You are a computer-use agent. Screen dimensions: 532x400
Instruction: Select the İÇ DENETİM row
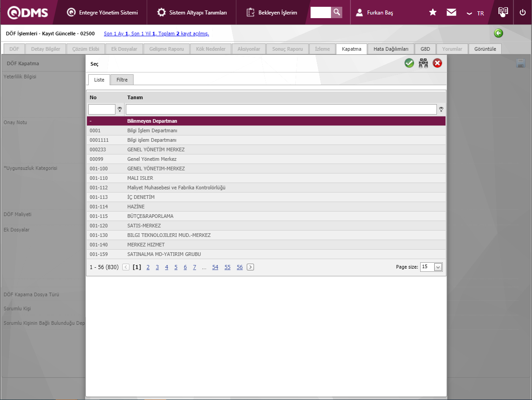point(141,197)
